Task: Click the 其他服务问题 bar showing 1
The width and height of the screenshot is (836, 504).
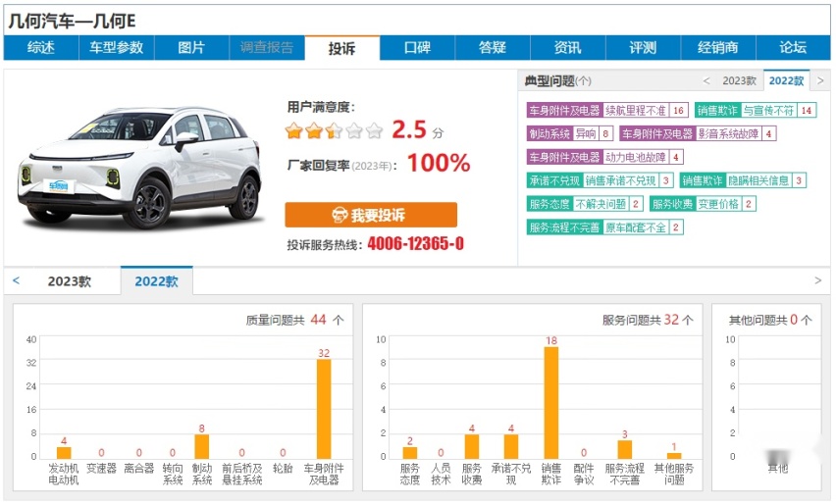Action: pyautogui.click(x=674, y=456)
